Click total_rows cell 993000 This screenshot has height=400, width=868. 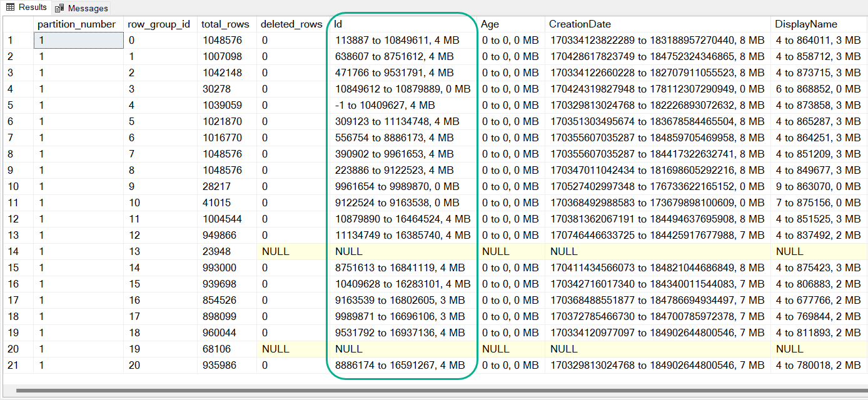tap(226, 268)
